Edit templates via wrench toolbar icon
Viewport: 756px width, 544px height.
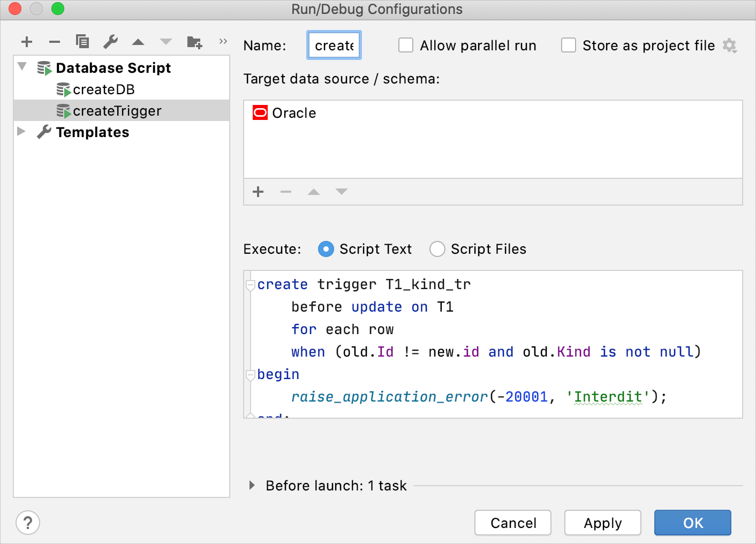coord(110,42)
